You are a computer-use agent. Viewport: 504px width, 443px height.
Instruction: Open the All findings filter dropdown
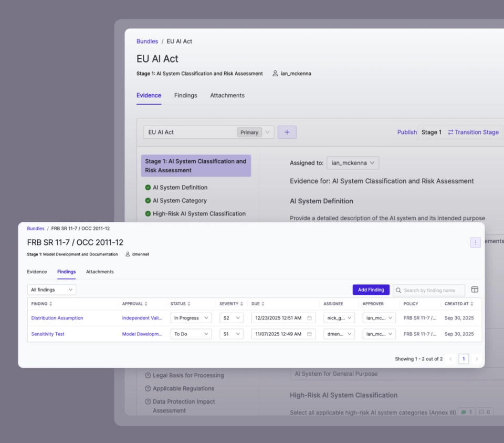click(x=51, y=290)
